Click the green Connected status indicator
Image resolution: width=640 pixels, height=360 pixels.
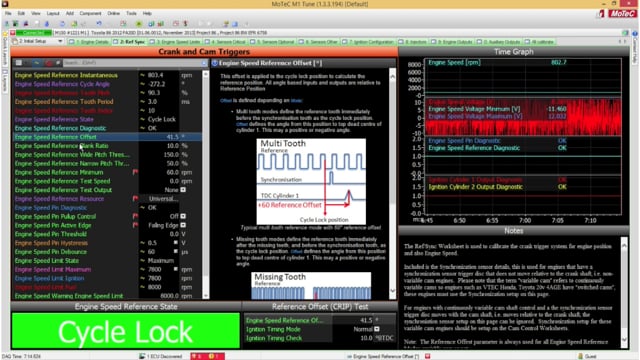[x=34, y=33]
